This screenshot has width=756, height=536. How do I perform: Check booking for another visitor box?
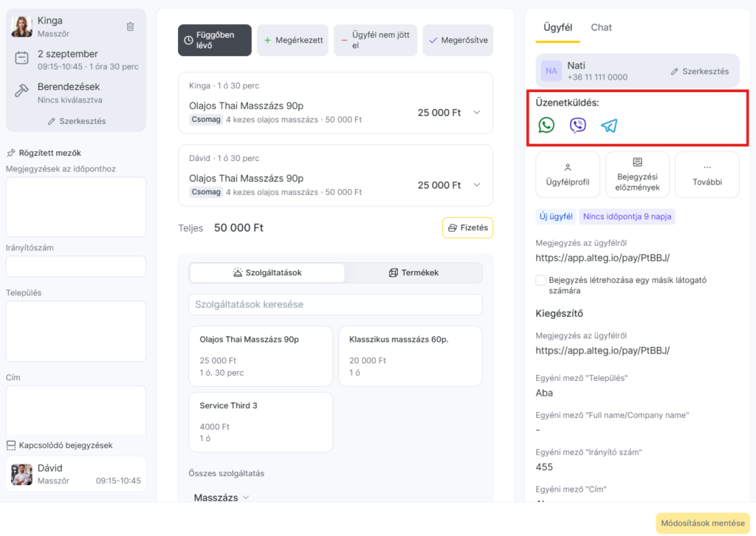[x=541, y=280]
